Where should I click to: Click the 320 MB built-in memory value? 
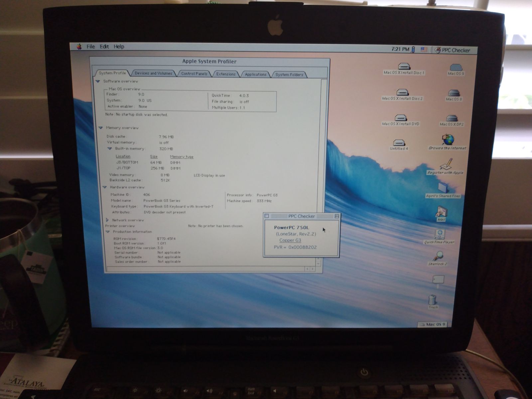coord(166,149)
